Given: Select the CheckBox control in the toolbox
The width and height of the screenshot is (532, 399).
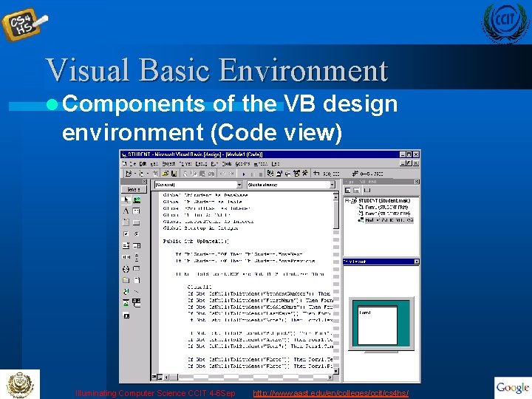Looking at the screenshot, I should 126,233.
